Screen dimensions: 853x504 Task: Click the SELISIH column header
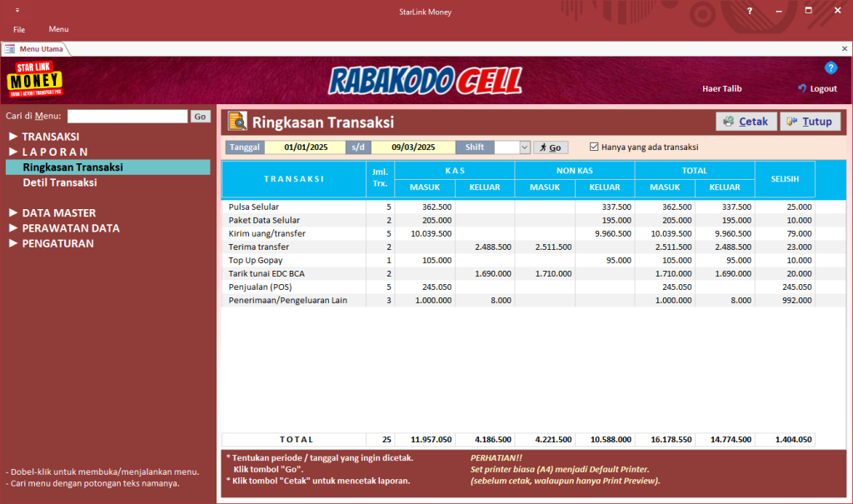785,179
